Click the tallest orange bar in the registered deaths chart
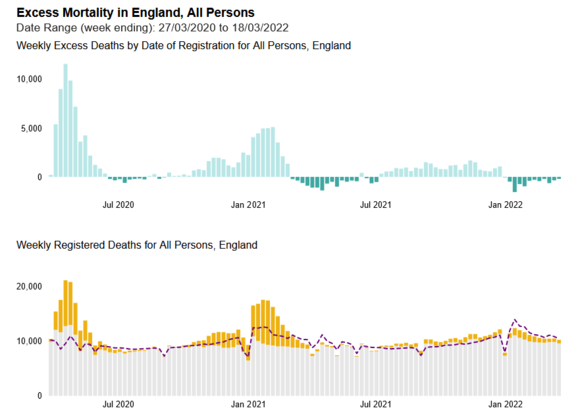This screenshot has width=580, height=417. click(65, 303)
